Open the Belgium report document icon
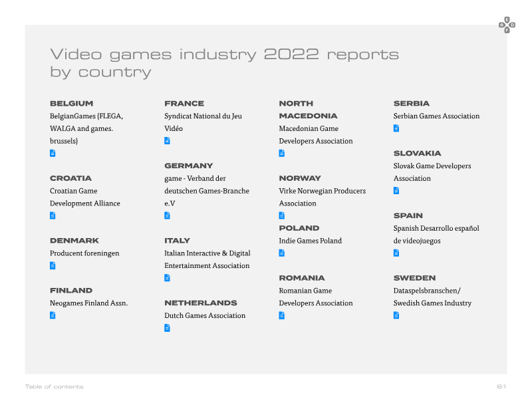This screenshot has height=399, width=532. (53, 153)
